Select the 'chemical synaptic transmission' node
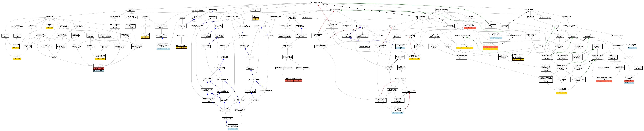The height and width of the screenshot is (131, 644). click(x=400, y=80)
